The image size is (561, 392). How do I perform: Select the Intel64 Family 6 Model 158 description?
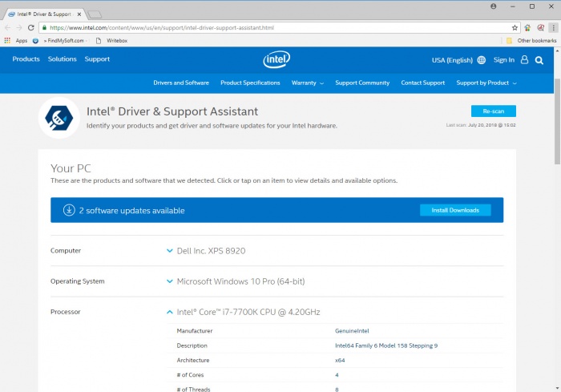click(x=386, y=346)
